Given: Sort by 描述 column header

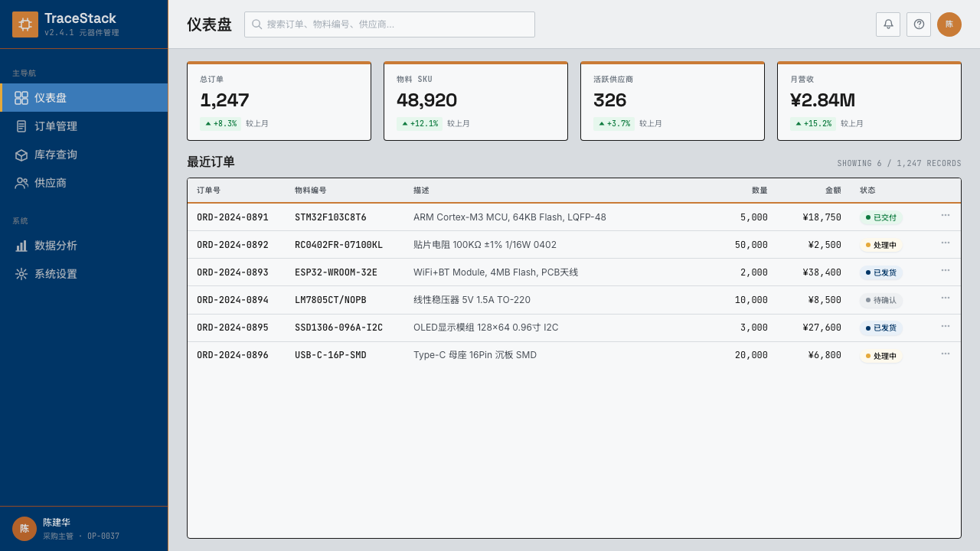Looking at the screenshot, I should (421, 191).
